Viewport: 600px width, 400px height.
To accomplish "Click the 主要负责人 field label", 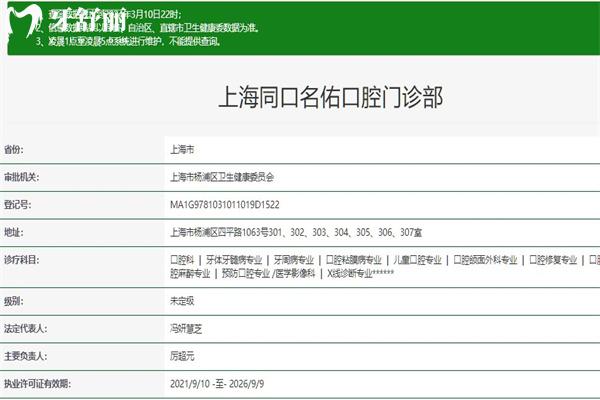I will point(25,356).
